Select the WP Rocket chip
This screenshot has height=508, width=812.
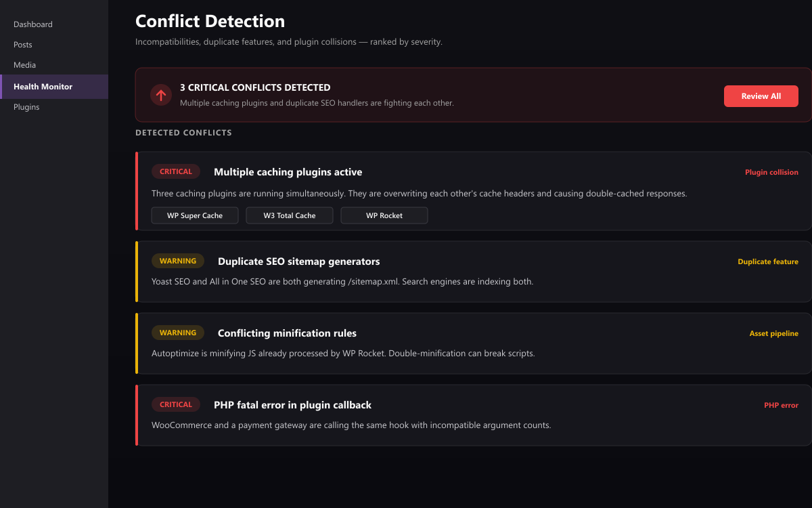(x=384, y=215)
